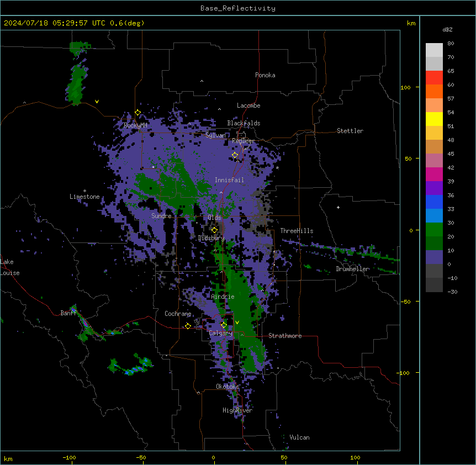Select the ThreeHills map label
Screen dimensions: 476x465
297,231
